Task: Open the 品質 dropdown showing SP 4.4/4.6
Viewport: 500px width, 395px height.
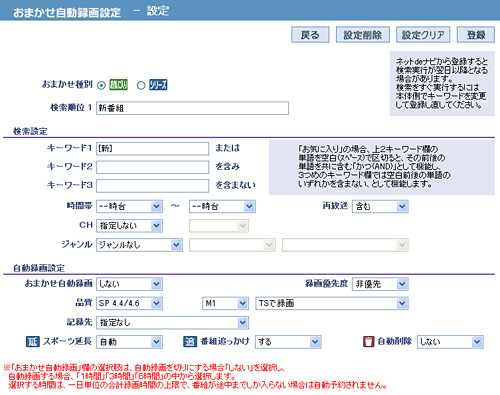Action: pos(129,303)
